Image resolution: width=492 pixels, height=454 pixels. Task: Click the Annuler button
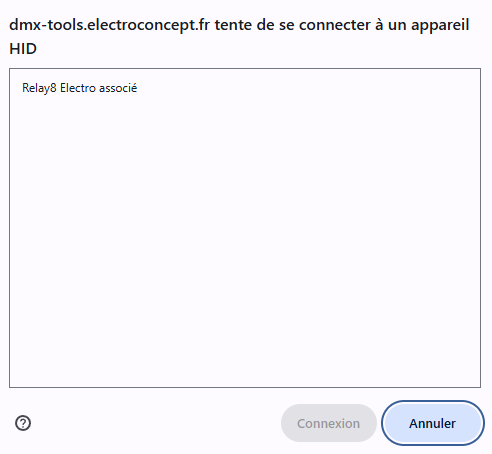coord(432,423)
